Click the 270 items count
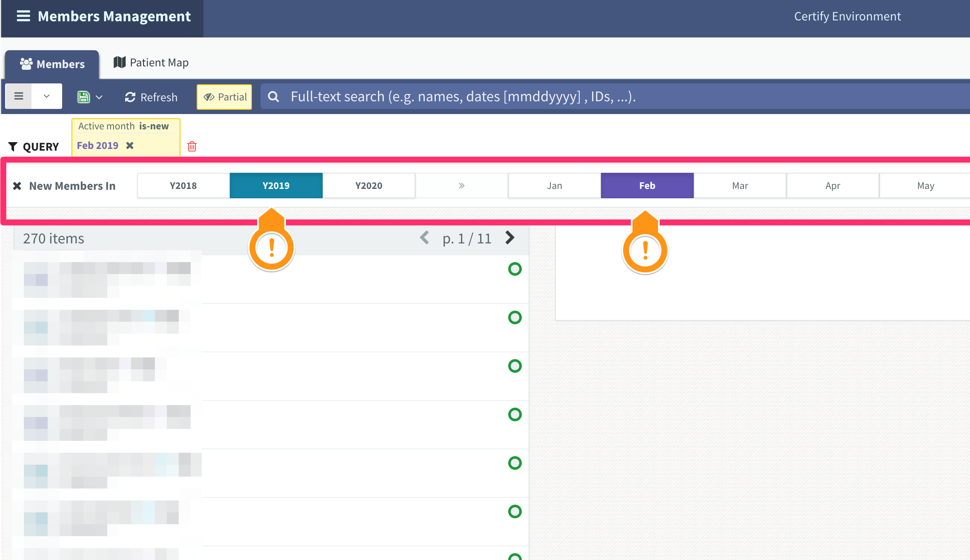This screenshot has width=970, height=560. click(x=54, y=238)
